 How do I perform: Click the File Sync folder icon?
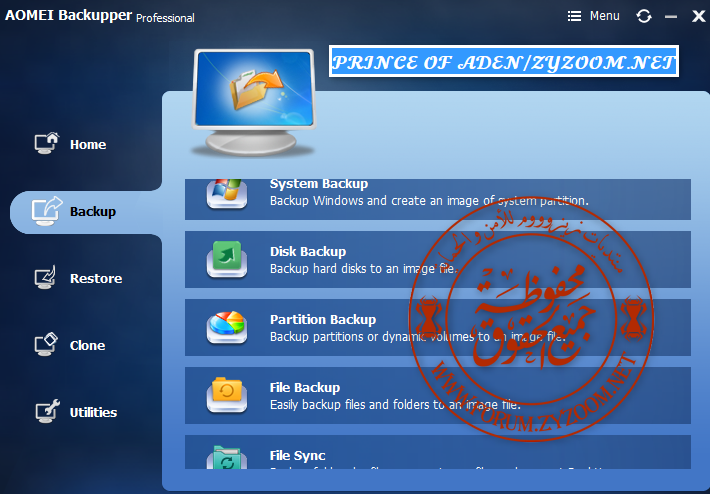click(227, 457)
